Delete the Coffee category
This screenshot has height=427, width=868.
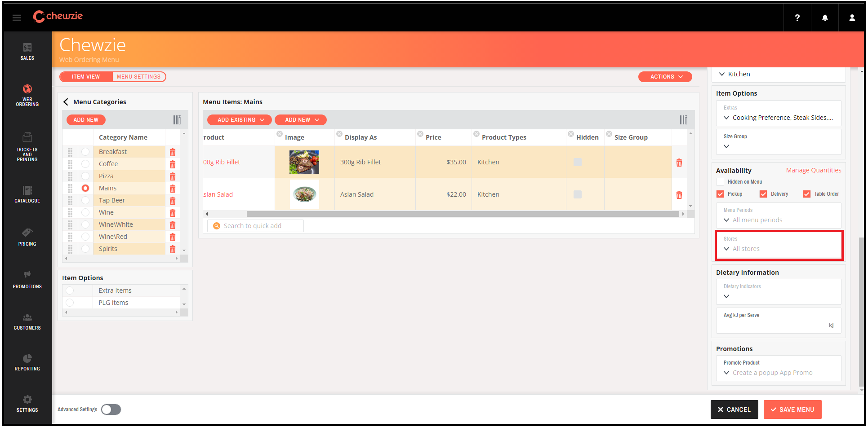[173, 164]
